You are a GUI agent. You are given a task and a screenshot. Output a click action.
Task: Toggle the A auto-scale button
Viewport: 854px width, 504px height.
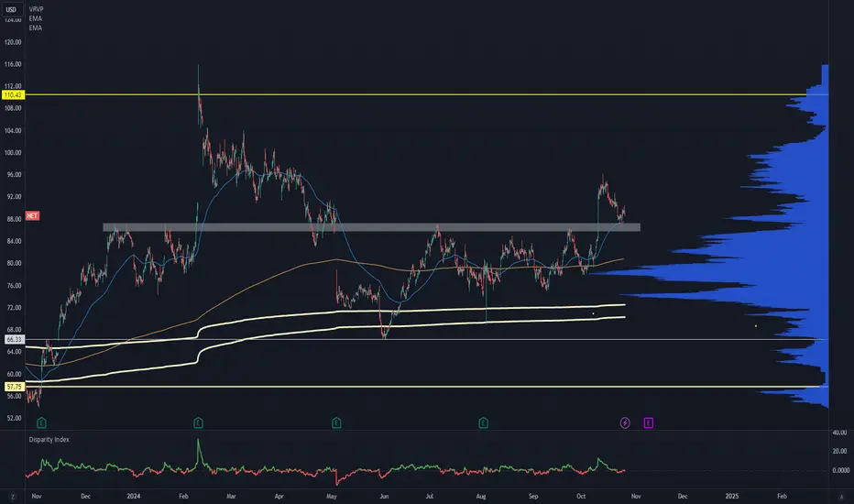[x=841, y=497]
